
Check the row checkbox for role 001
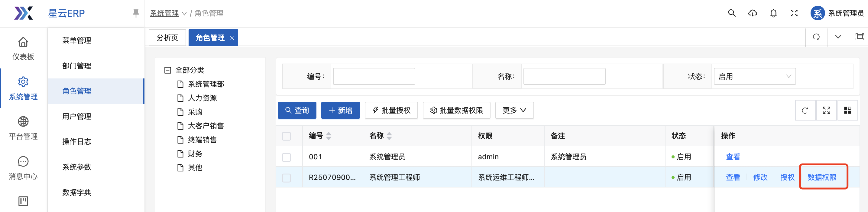(287, 157)
